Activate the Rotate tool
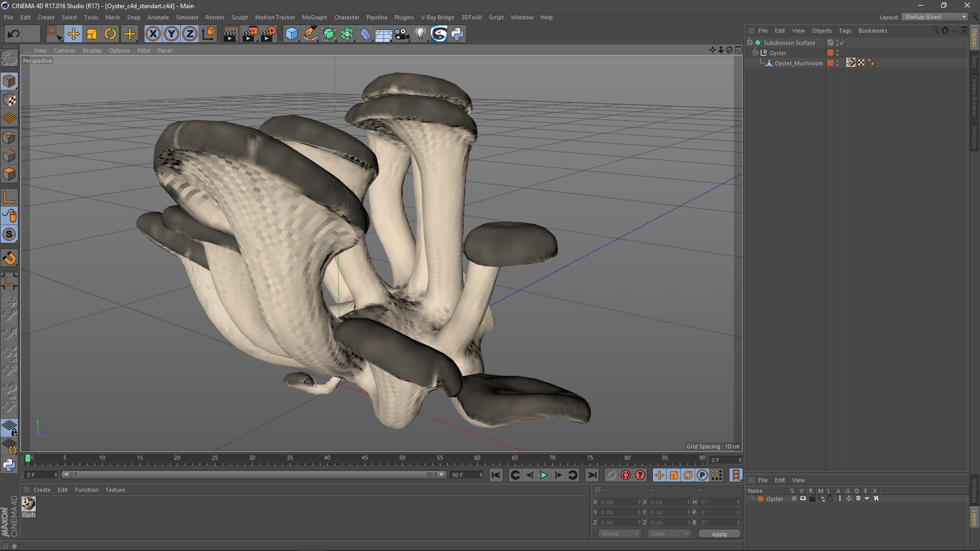 tap(110, 34)
